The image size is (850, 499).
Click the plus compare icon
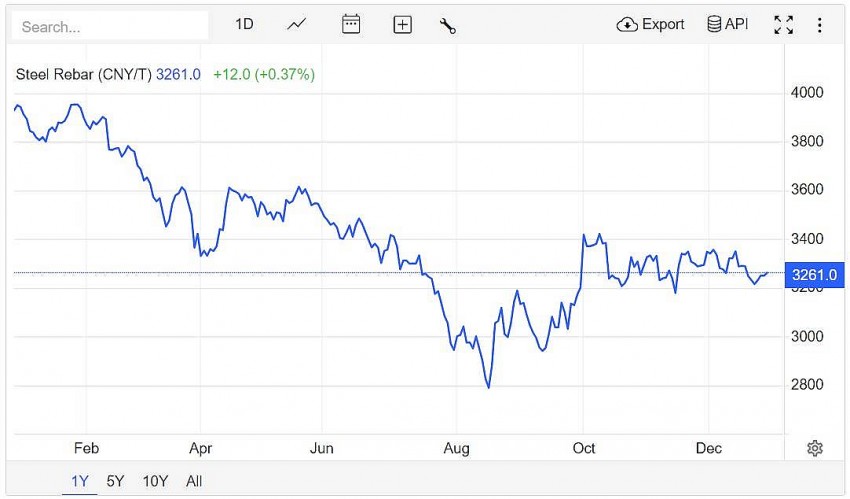coord(402,25)
